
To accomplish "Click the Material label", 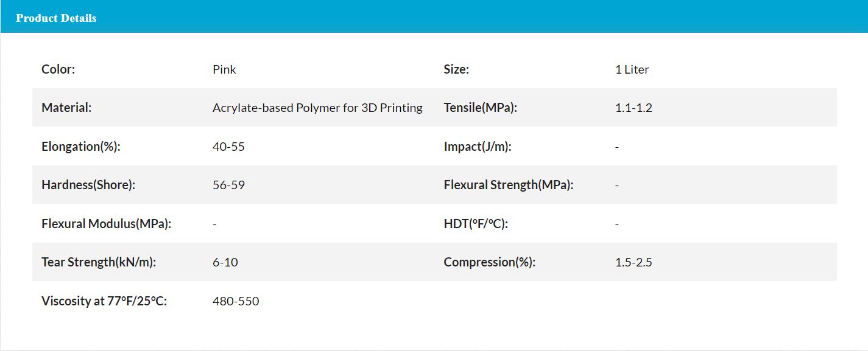I will pyautogui.click(x=66, y=108).
